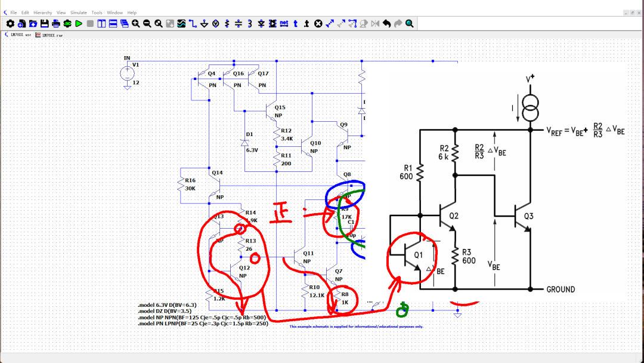Viewport: 644px width, 363px height.
Task: Open the Component selection tool
Action: [x=273, y=24]
